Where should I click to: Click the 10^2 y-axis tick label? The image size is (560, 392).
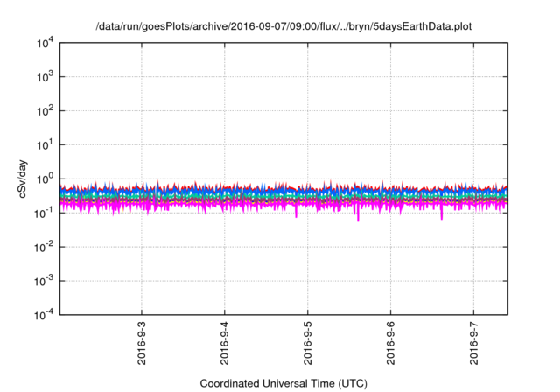[x=45, y=111]
